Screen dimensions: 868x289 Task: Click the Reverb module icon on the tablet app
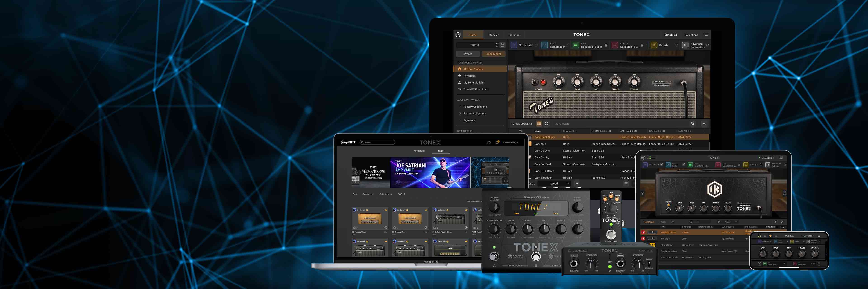[x=746, y=165]
